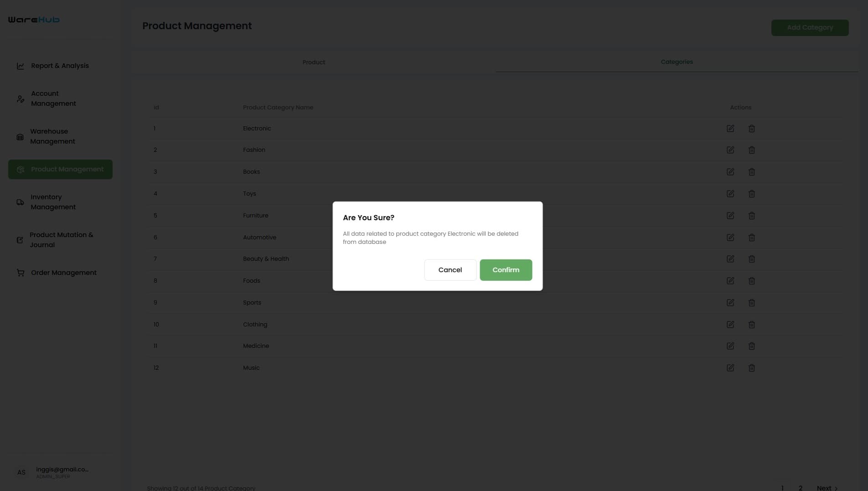The image size is (868, 491).
Task: Delete the Fashion category
Action: 751,150
